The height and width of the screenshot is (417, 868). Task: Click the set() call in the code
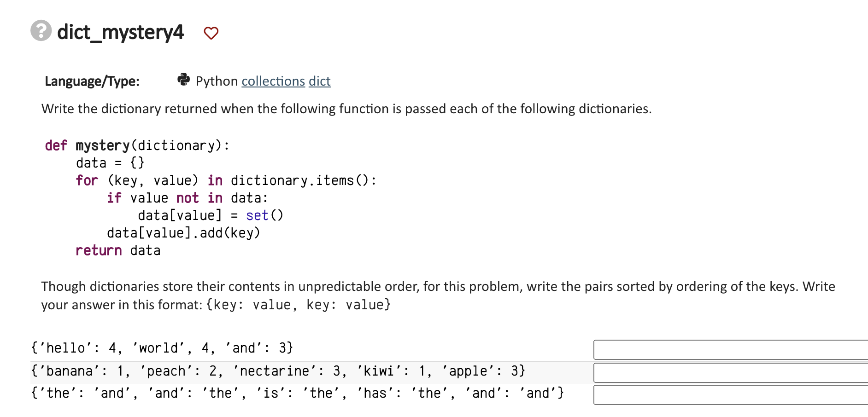tap(264, 215)
